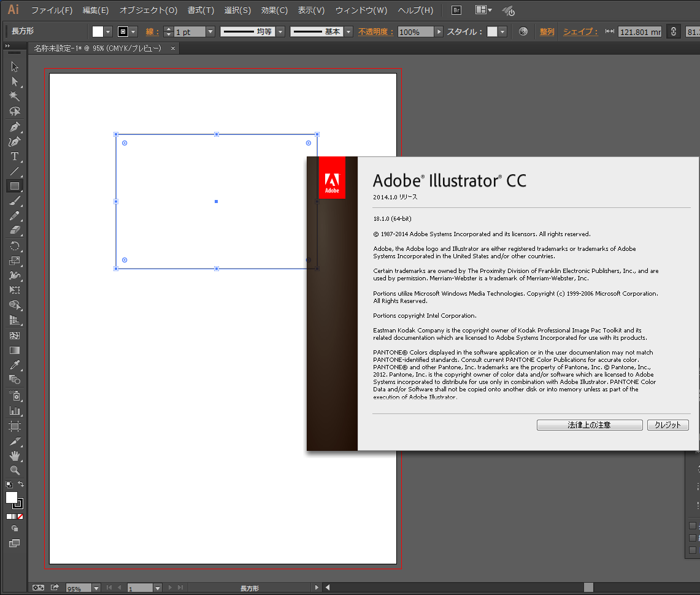Select the Lasso tool

[x=14, y=111]
